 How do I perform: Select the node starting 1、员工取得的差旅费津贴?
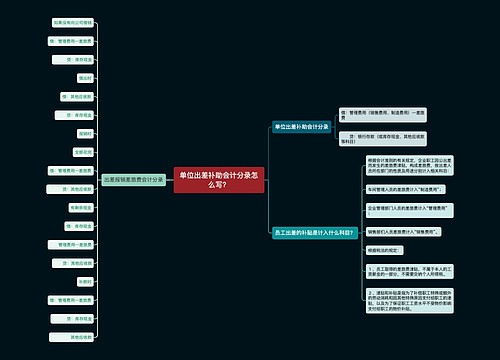click(x=410, y=271)
